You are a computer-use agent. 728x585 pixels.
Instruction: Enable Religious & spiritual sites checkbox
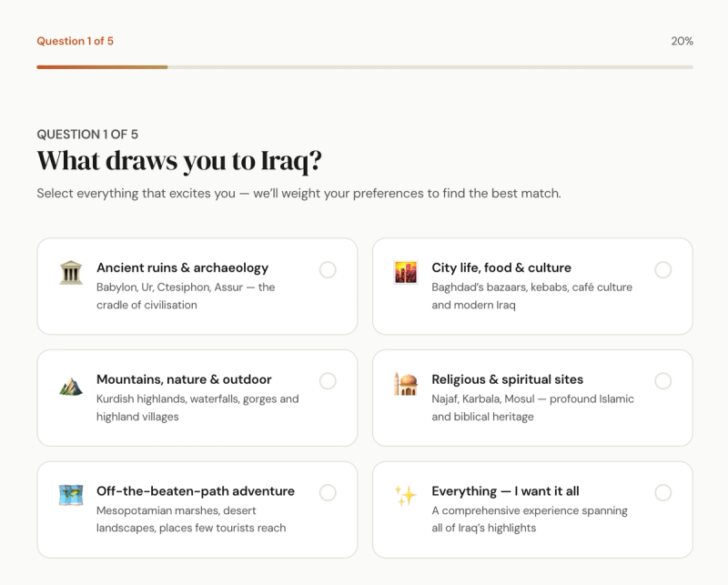pyautogui.click(x=663, y=381)
